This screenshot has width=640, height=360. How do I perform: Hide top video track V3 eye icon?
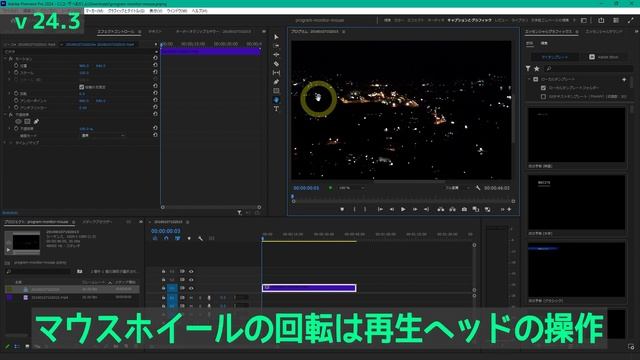tap(191, 271)
